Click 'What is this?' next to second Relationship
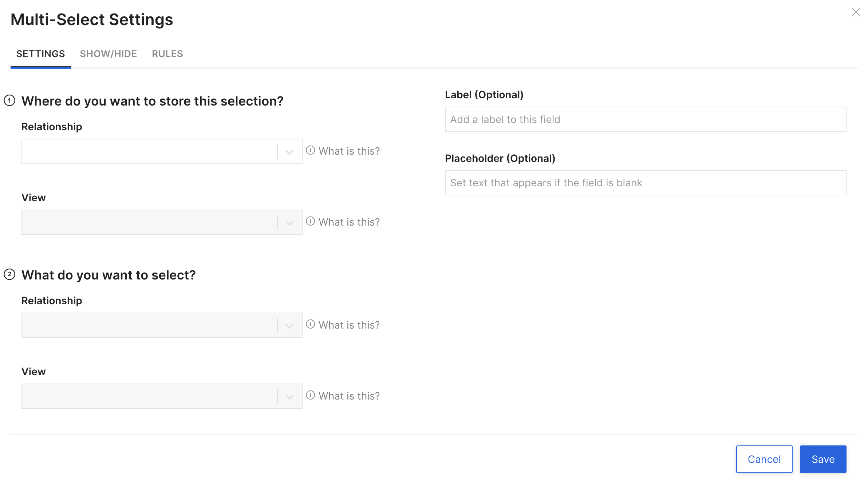Viewport: 868px width, 484px height. [349, 325]
